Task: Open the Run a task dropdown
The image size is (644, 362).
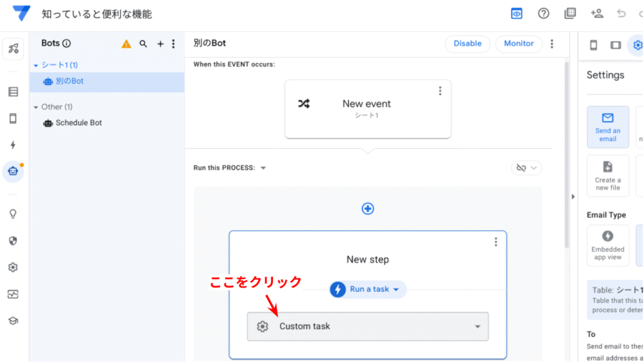Action: [x=368, y=289]
